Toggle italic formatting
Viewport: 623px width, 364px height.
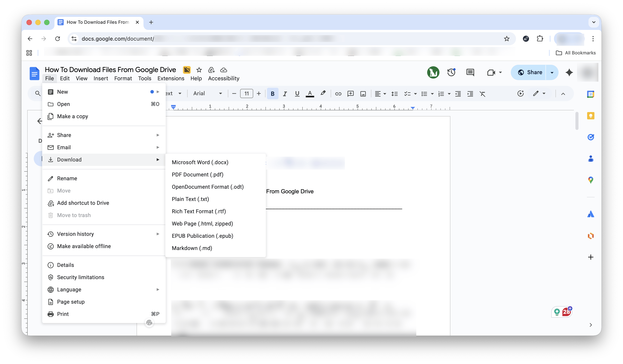[285, 94]
